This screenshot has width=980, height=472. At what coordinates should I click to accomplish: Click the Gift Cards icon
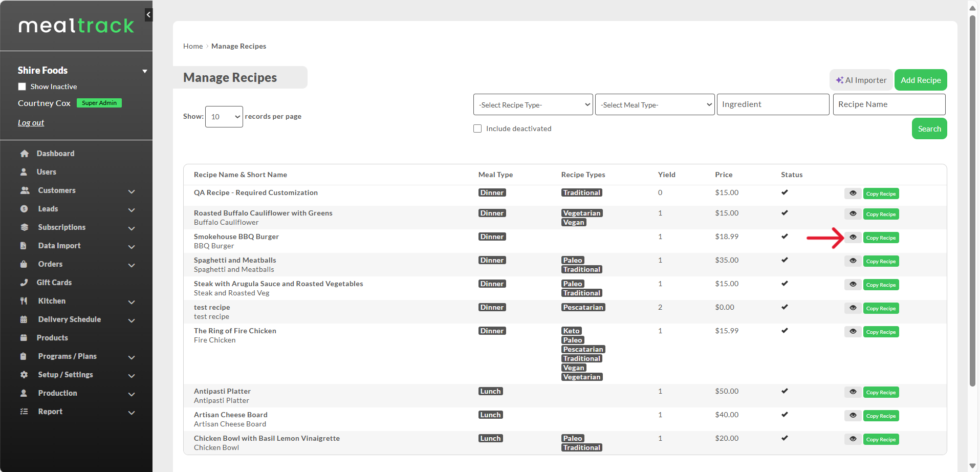coord(24,283)
